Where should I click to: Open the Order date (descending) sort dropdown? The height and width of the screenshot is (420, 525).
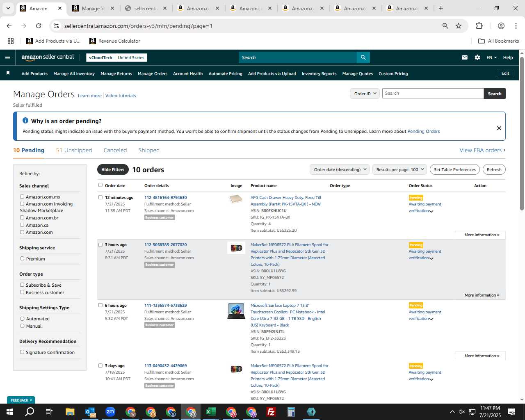point(340,169)
